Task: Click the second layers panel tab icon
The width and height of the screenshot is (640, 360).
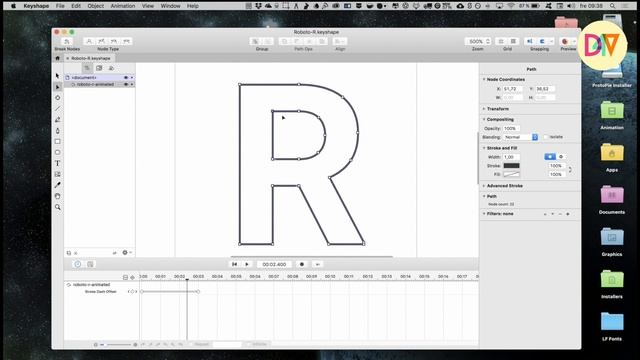Action: click(99, 68)
